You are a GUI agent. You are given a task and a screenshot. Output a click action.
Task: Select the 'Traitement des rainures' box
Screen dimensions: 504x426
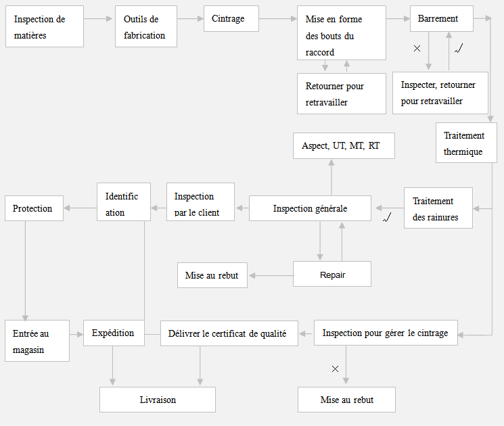click(x=438, y=208)
